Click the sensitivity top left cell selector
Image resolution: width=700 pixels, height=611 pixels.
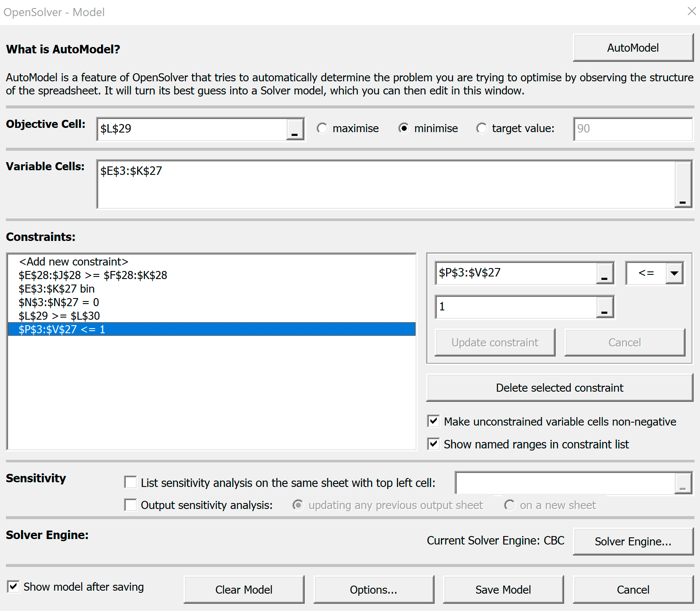click(683, 483)
